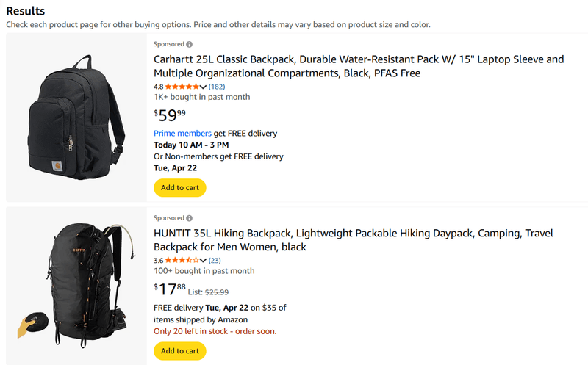The image size is (588, 365).
Task: Expand the Carhartt rating breakdown chevron
Action: point(203,87)
